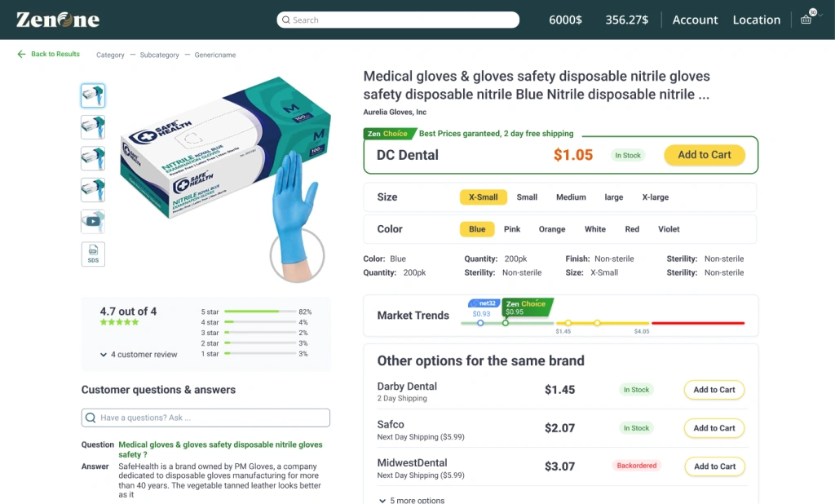Select the first glove box thumbnail
Viewport: 835px width, 504px height.
pos(93,95)
